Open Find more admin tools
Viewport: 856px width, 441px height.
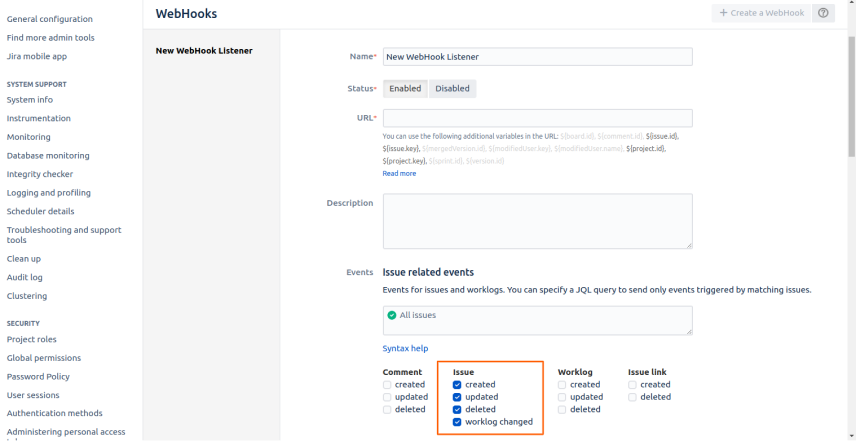point(50,38)
